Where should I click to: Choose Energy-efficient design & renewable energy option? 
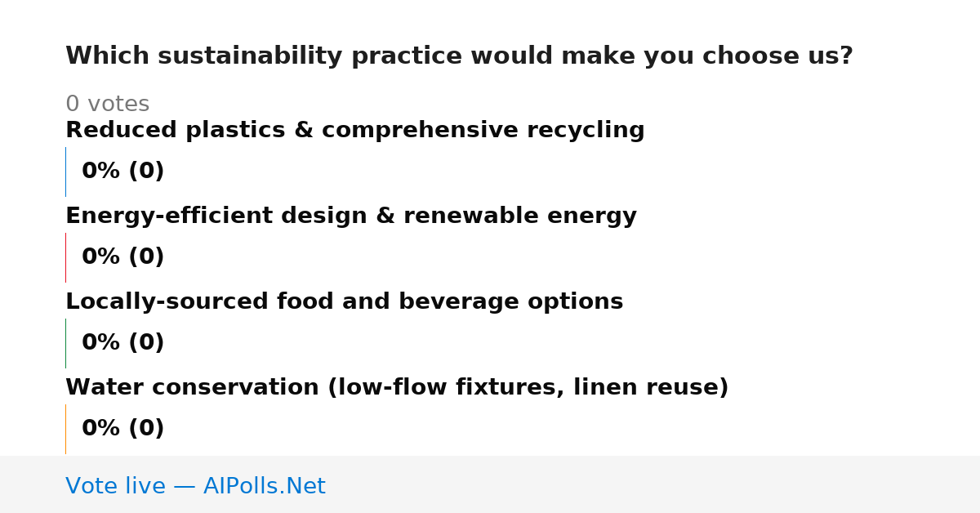[351, 216]
